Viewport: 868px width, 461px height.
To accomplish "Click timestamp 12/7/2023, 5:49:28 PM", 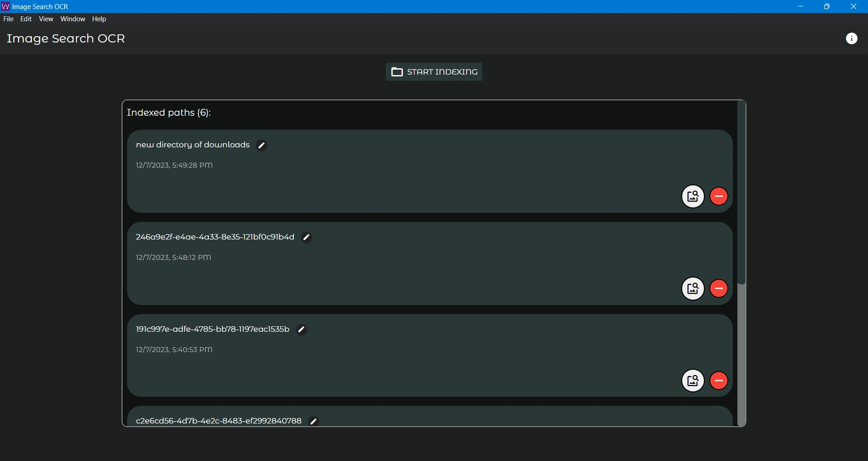I will click(174, 165).
